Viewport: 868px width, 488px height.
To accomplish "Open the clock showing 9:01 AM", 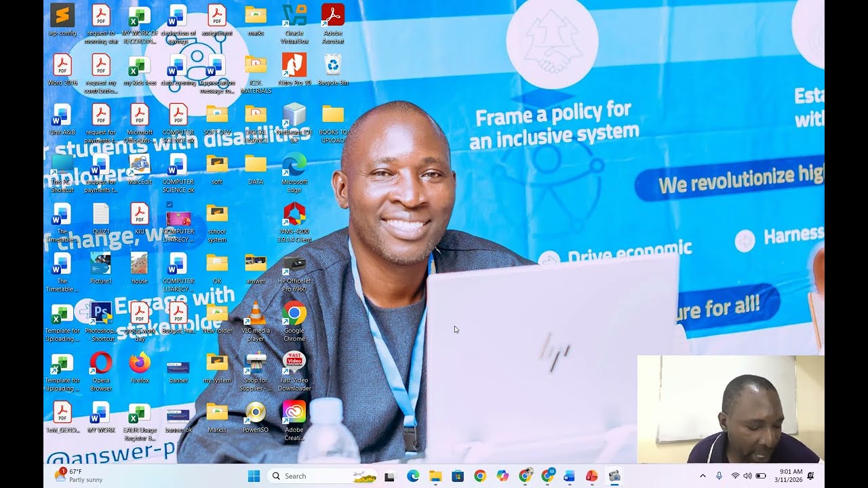I will point(789,476).
